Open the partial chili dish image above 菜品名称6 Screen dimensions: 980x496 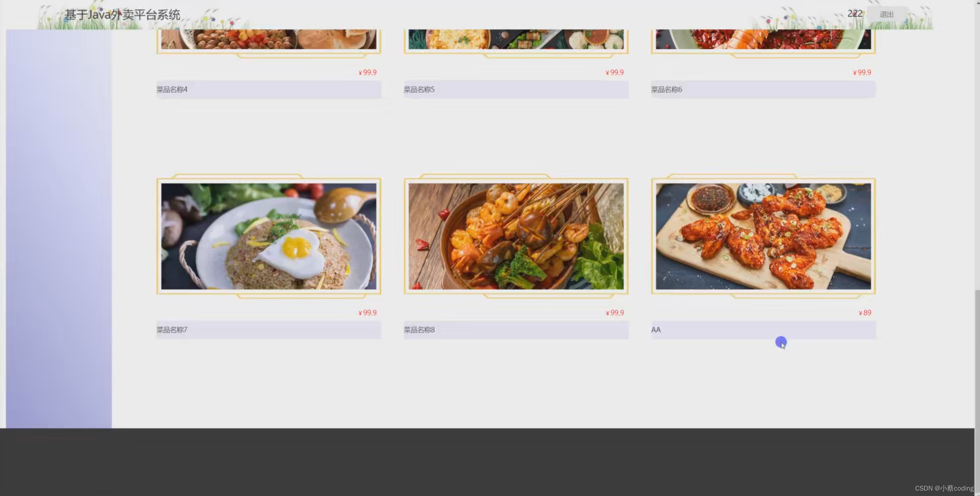tap(763, 39)
